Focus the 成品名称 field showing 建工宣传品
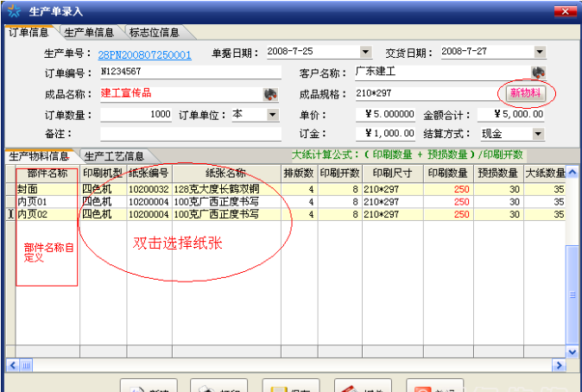Viewport: 582px width, 392px height. pos(181,94)
